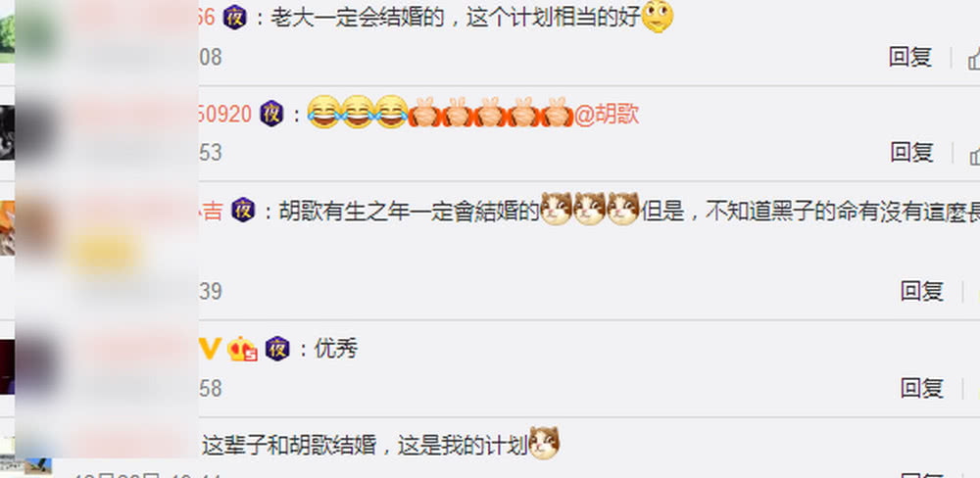Click the thinking face emoji after 相当的好
The width and height of the screenshot is (980, 478).
[x=658, y=17]
